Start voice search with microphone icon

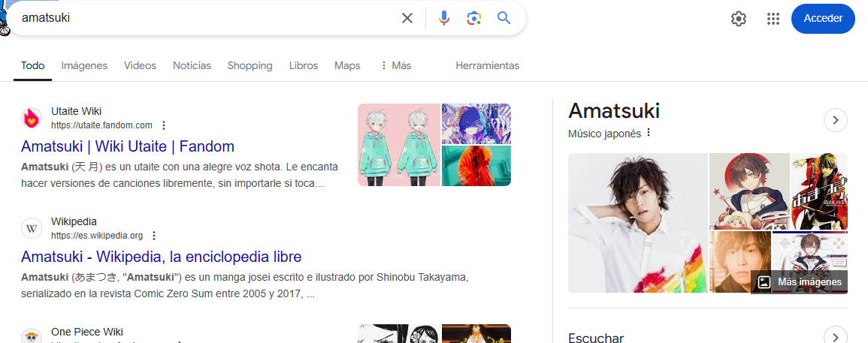point(443,18)
